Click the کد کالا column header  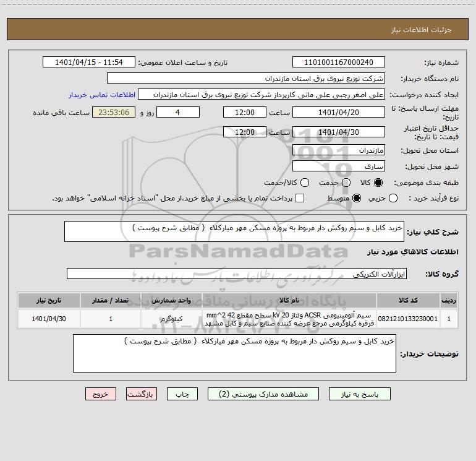click(408, 300)
